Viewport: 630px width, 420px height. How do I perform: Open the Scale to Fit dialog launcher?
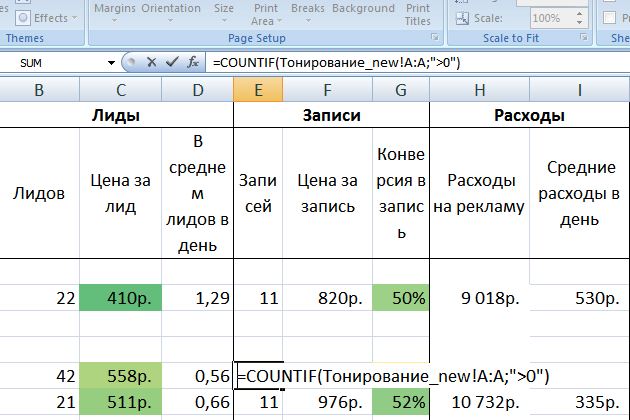[x=584, y=37]
